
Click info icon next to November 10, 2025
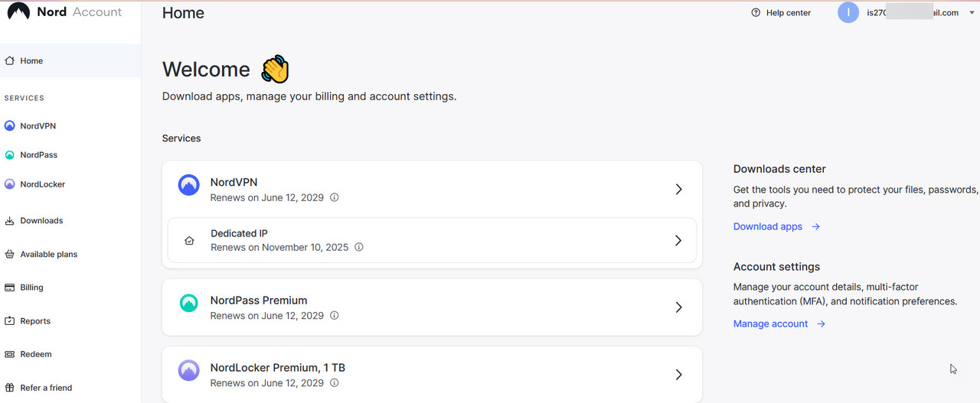click(x=359, y=248)
